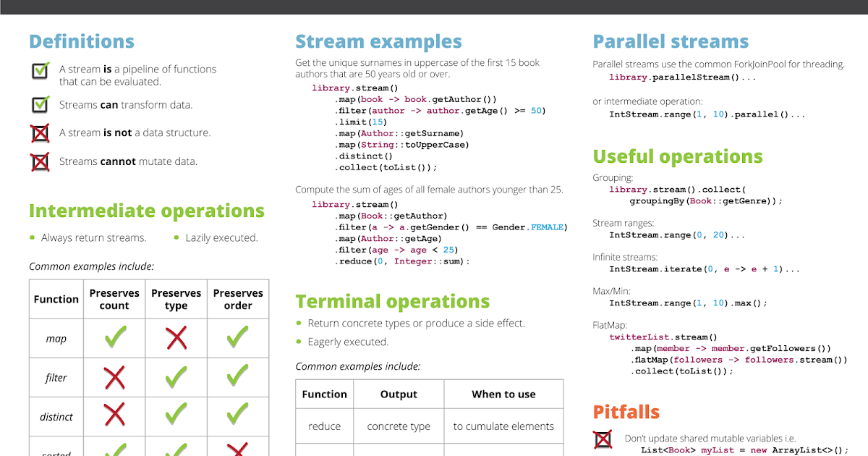Click the '.map(Book::getAuthor)' code line
The height and width of the screenshot is (456, 868).
pos(391,216)
